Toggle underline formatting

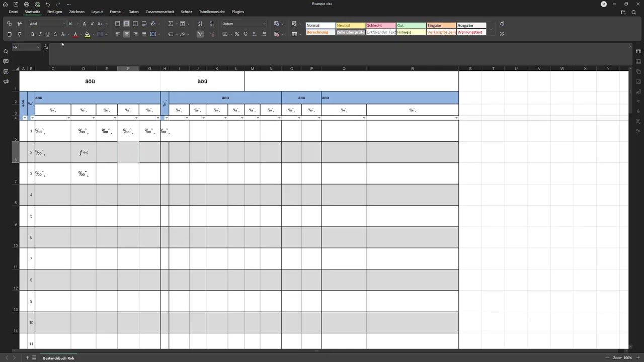tap(48, 34)
